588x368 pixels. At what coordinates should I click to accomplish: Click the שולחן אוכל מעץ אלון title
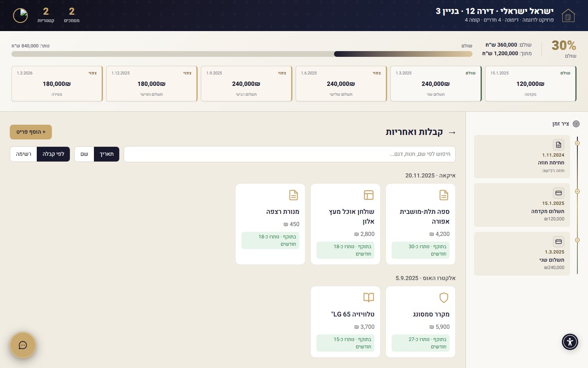tap(352, 217)
